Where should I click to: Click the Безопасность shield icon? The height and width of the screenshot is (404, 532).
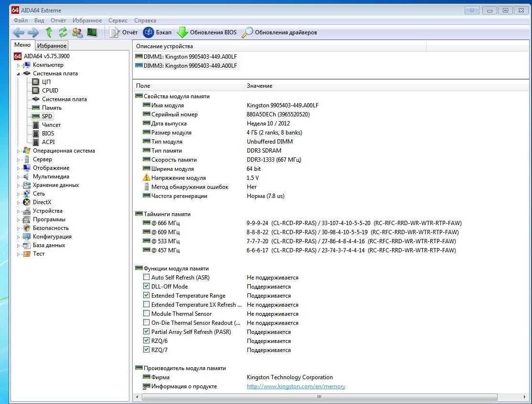click(27, 228)
